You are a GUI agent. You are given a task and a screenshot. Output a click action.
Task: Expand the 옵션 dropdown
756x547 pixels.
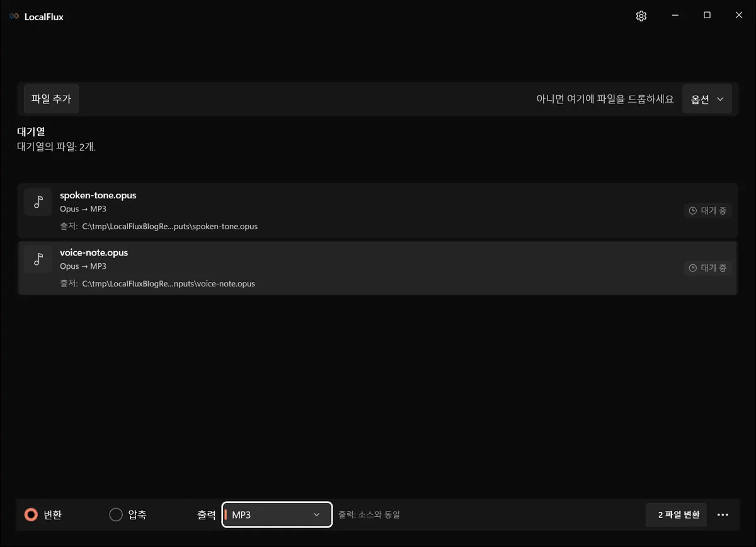pos(707,99)
